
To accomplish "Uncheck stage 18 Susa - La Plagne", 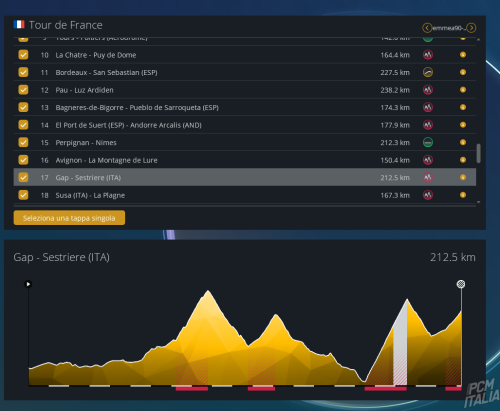I will (23, 195).
